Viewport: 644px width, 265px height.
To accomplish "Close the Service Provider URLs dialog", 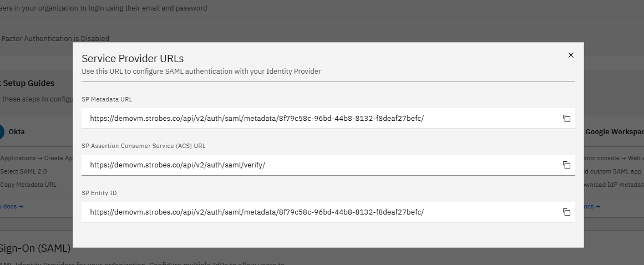I will [570, 55].
